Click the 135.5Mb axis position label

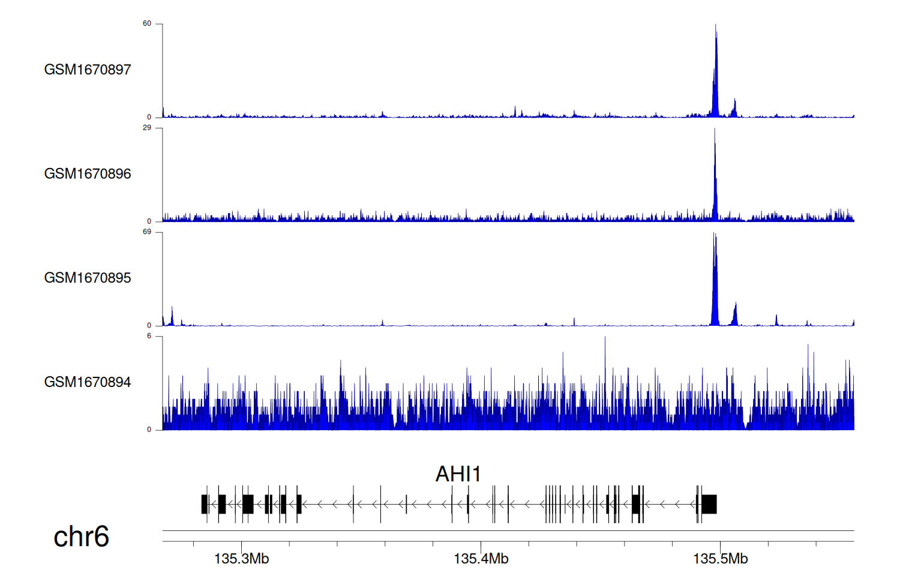pos(720,559)
